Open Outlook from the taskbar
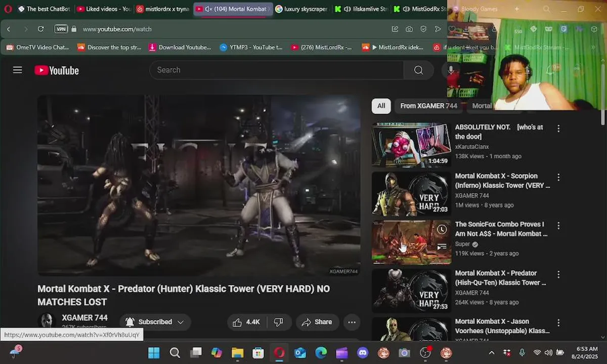The image size is (607, 364). pyautogui.click(x=300, y=353)
